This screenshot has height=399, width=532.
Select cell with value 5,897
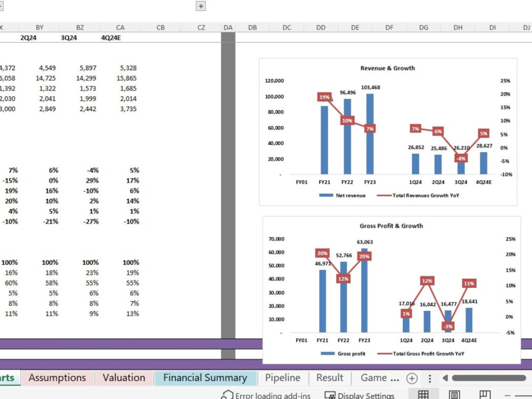pos(80,68)
